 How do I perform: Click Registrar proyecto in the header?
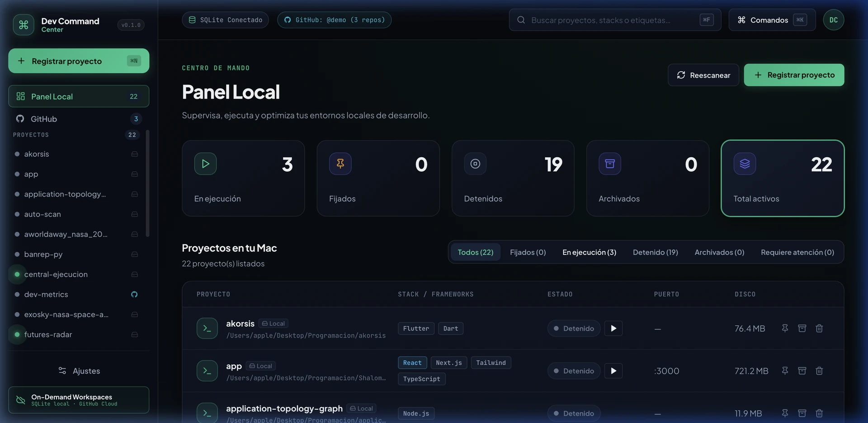794,75
